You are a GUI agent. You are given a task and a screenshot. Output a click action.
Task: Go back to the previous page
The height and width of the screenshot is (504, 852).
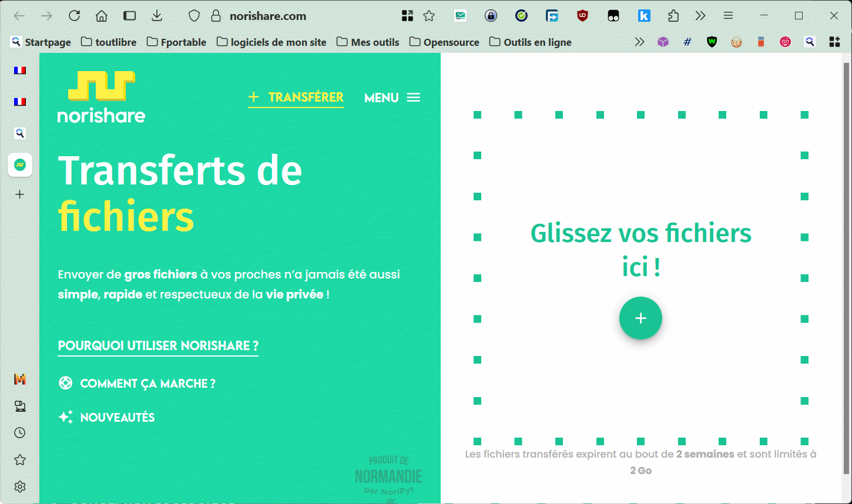tap(19, 16)
